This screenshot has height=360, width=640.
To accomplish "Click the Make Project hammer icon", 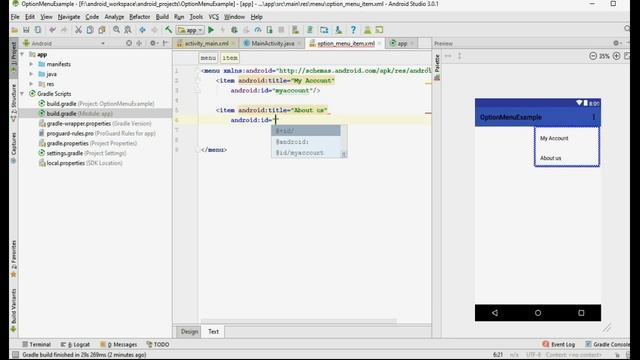I will point(168,30).
